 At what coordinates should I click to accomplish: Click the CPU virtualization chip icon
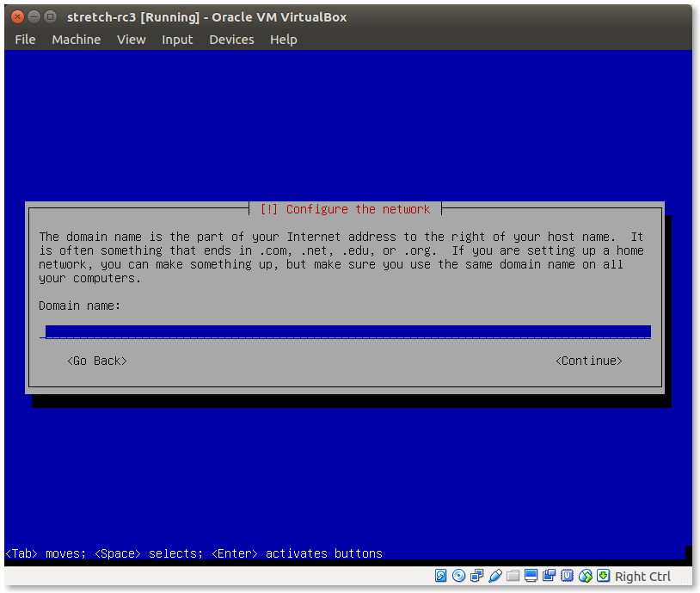567,576
